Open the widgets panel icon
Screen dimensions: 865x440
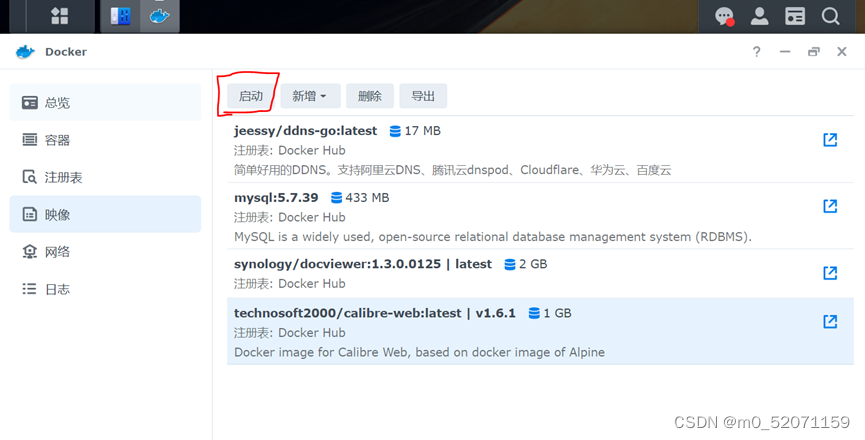click(x=795, y=16)
